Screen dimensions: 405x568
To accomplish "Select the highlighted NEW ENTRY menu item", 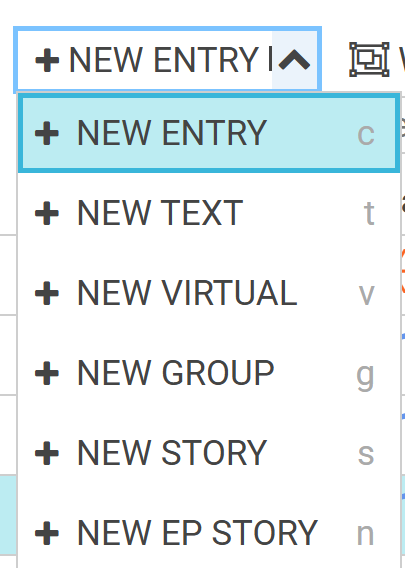I will 209,133.
